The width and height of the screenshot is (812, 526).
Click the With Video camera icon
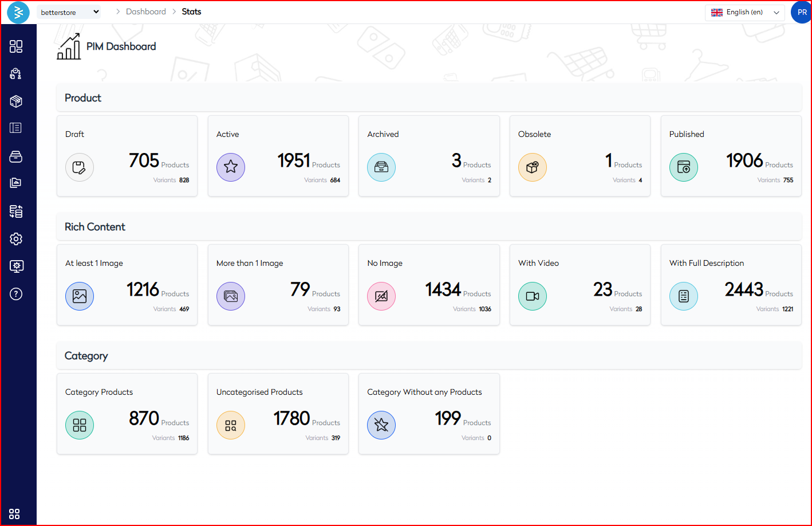point(533,296)
